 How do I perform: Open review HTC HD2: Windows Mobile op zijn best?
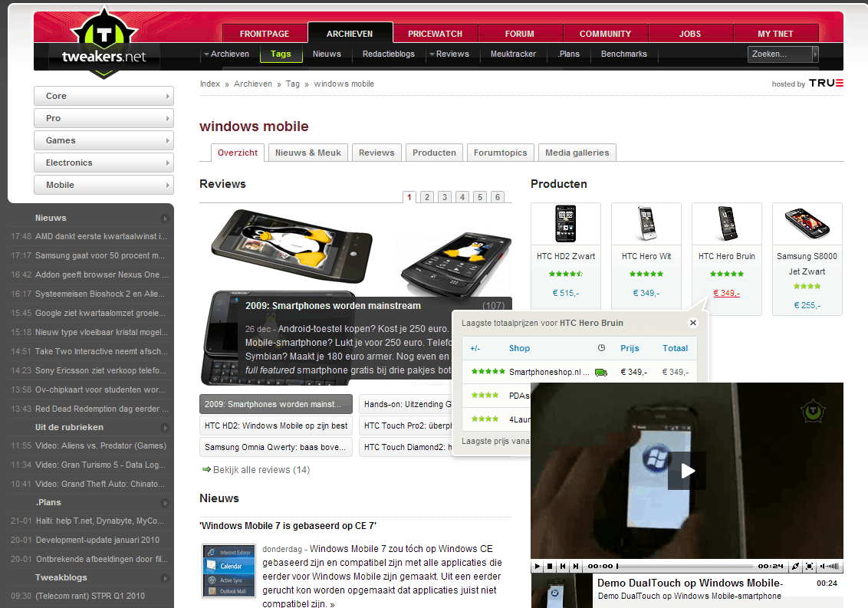tap(276, 426)
